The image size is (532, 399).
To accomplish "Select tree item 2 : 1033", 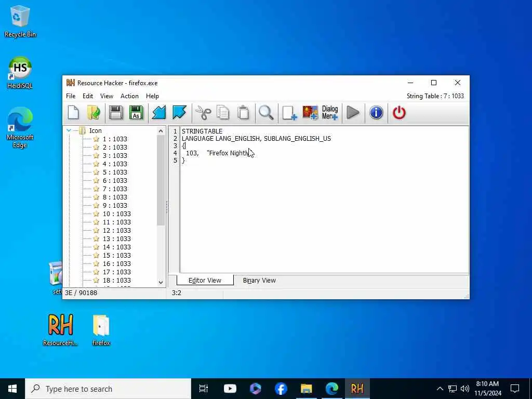I will pyautogui.click(x=115, y=147).
